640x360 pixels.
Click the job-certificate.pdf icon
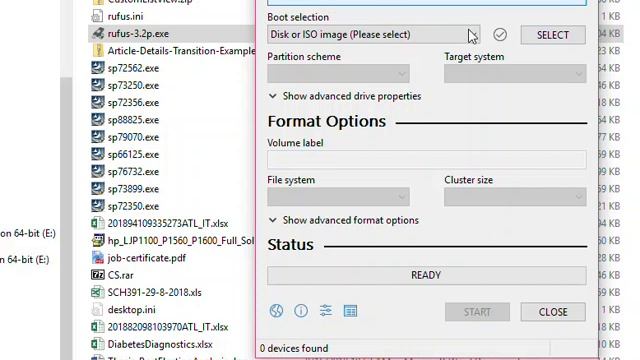click(x=98, y=258)
